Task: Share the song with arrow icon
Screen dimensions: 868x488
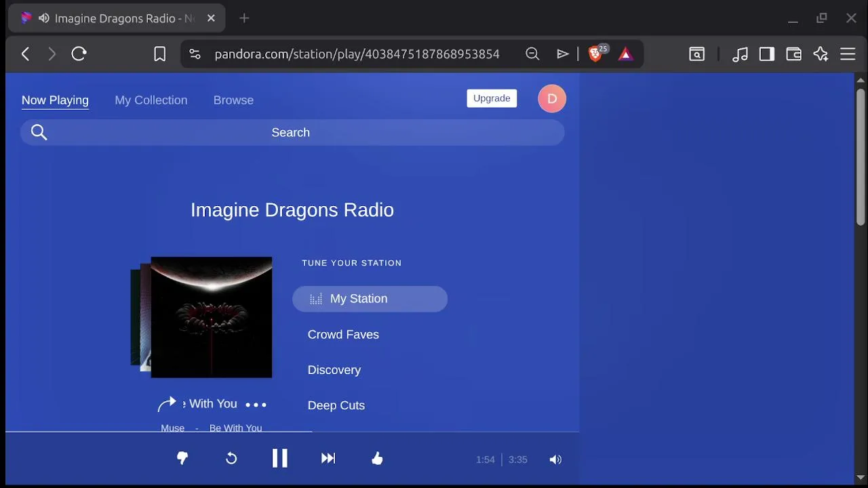Action: [167, 405]
